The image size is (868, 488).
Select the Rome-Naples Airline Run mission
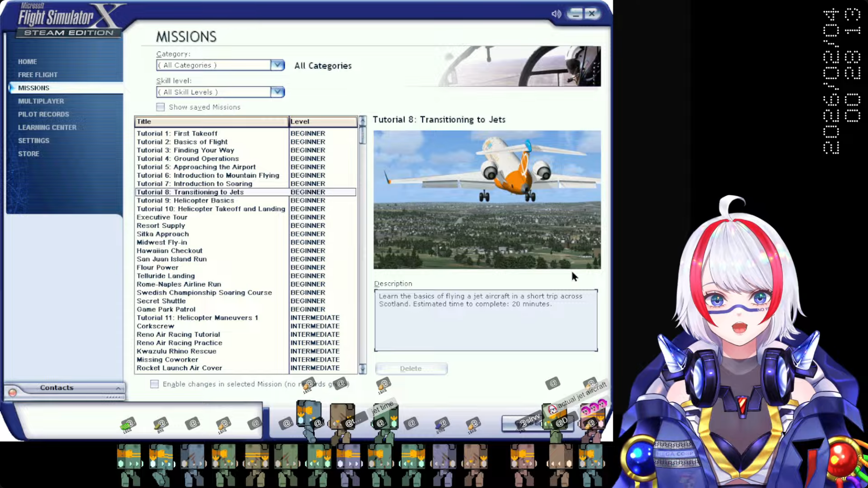coord(246,284)
